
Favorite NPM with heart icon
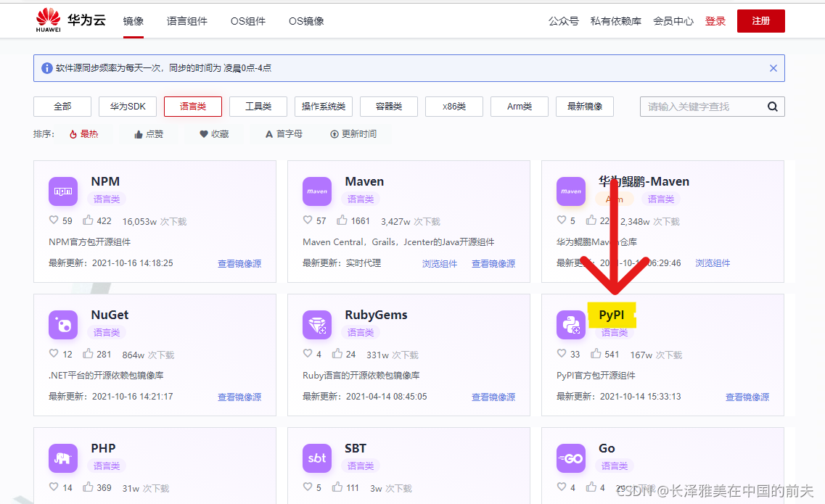pos(54,220)
